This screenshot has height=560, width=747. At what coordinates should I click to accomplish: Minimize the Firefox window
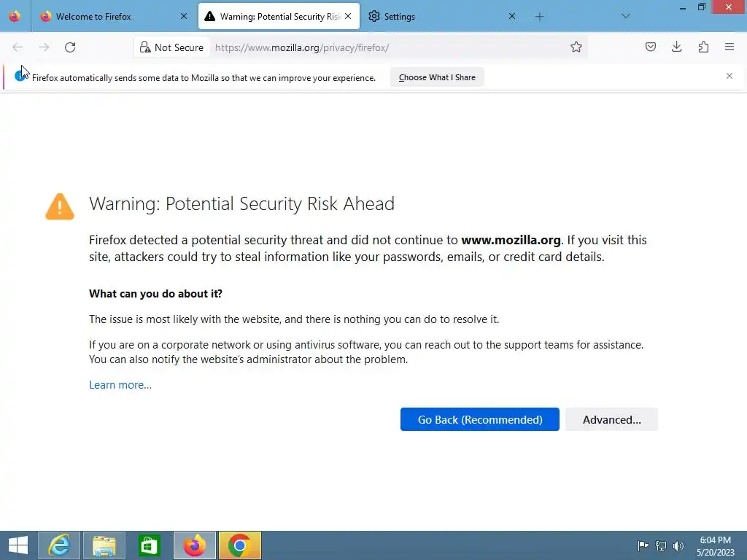pyautogui.click(x=682, y=7)
